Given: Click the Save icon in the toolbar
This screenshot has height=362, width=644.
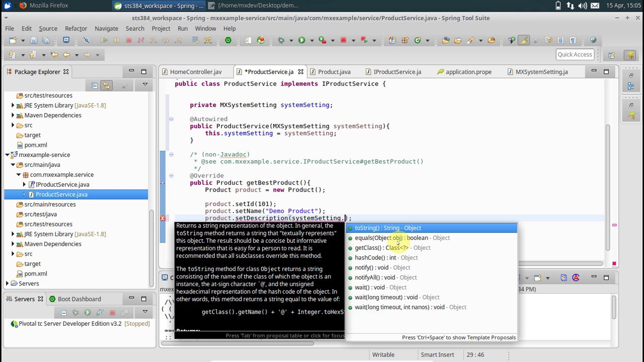Looking at the screenshot, I should 33,40.
